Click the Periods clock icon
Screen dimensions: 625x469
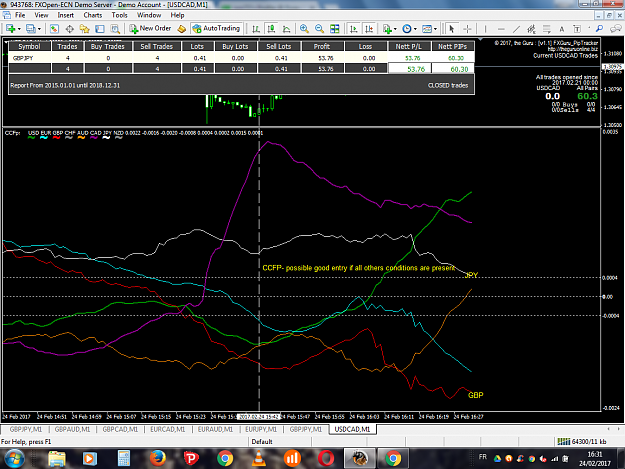click(x=407, y=29)
